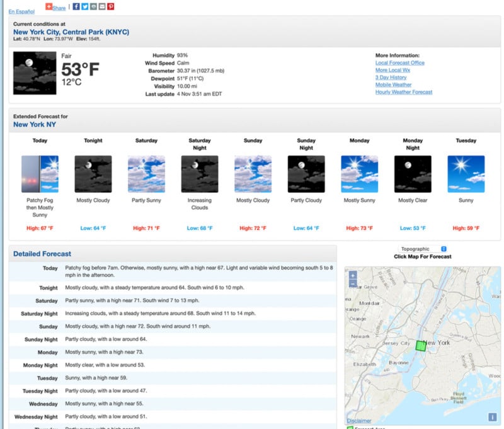The image size is (504, 429).
Task: Click the print icon in share bar
Action: point(93,6)
